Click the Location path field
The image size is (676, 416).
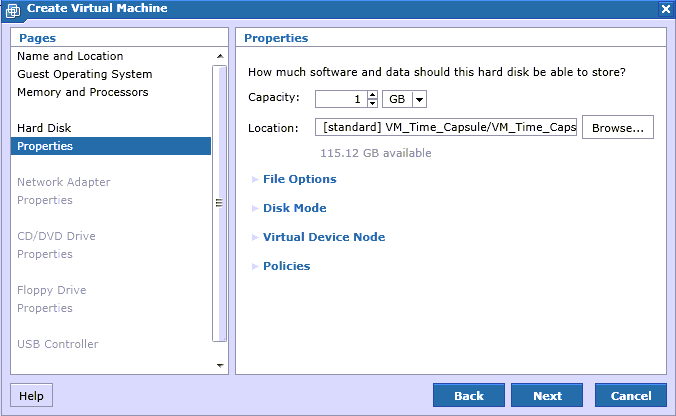click(x=446, y=127)
